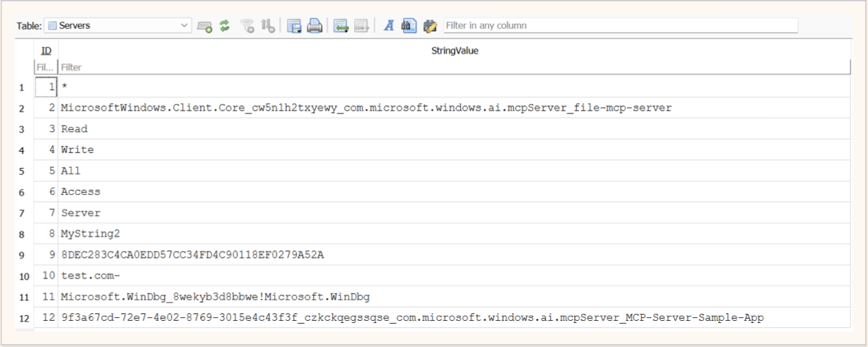Select the row 9 header
This screenshot has width=868, height=347.
22,255
